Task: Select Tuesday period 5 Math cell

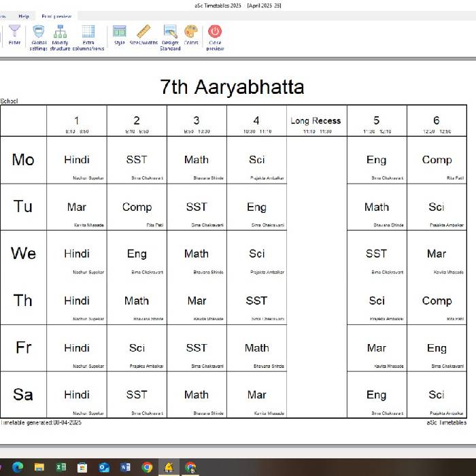Action: 377,207
